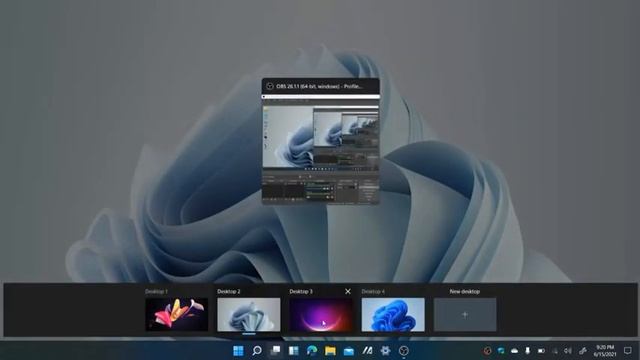Open Settings gear on taskbar
This screenshot has height=360, width=640.
tap(385, 351)
